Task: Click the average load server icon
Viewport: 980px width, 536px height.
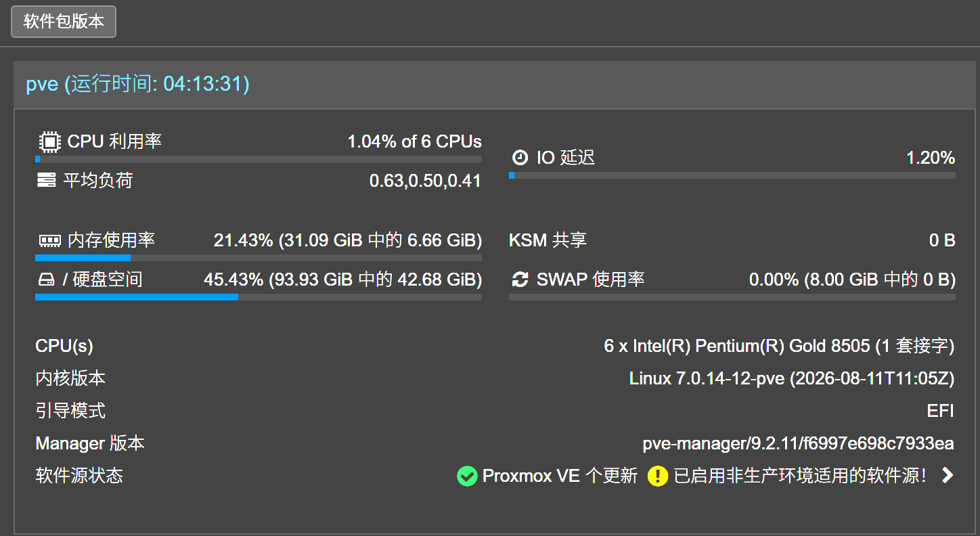Action: [x=46, y=180]
